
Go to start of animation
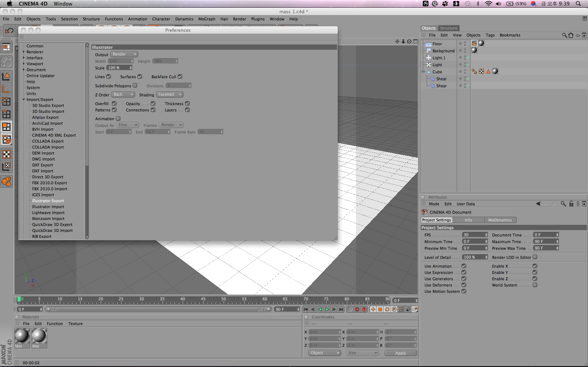306,310
